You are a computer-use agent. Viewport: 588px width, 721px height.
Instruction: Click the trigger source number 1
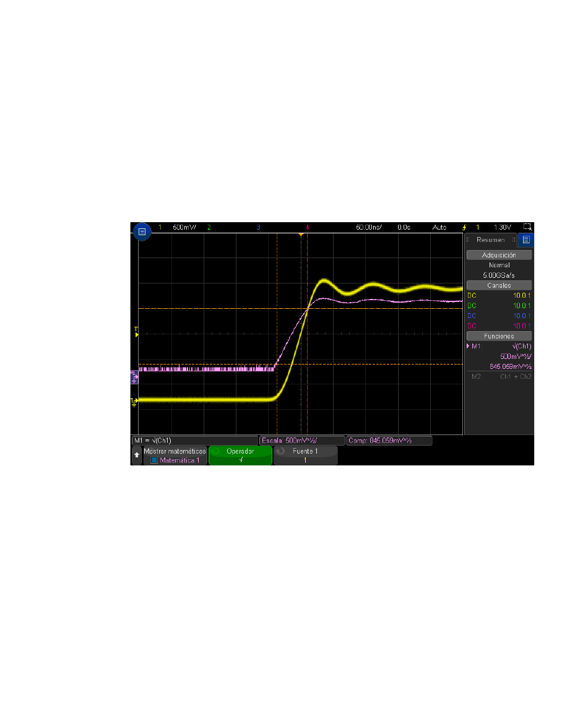[x=478, y=227]
